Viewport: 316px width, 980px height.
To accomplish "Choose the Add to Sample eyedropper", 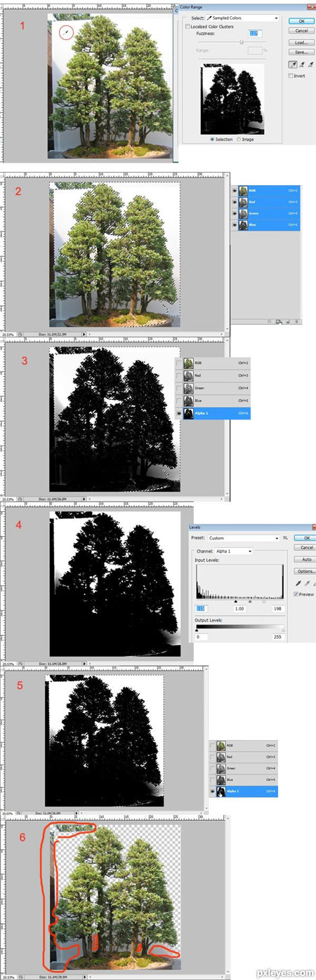I will point(301,63).
